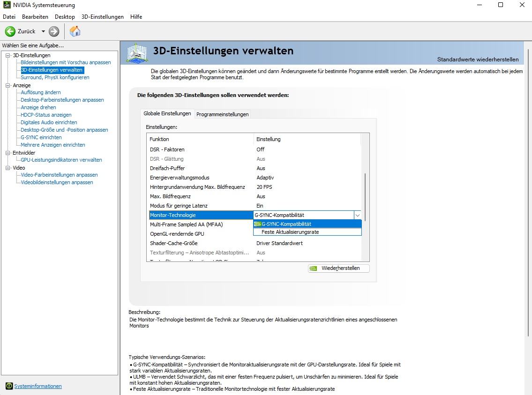The height and width of the screenshot is (395, 532).
Task: Click the 20 FPS setting value
Action: [264, 187]
